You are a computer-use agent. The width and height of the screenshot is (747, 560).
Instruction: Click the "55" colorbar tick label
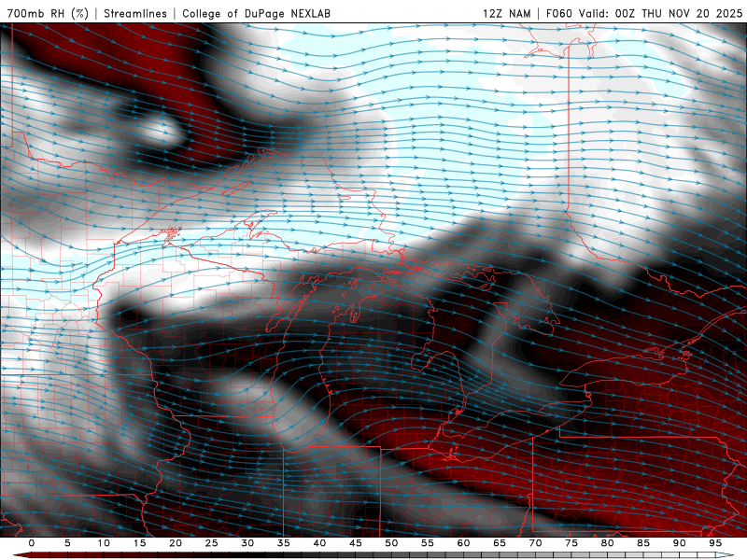tap(428, 543)
